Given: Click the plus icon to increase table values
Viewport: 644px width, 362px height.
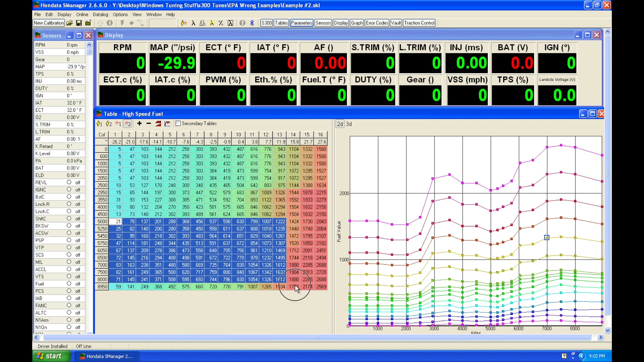Looking at the screenshot, I should tap(139, 123).
